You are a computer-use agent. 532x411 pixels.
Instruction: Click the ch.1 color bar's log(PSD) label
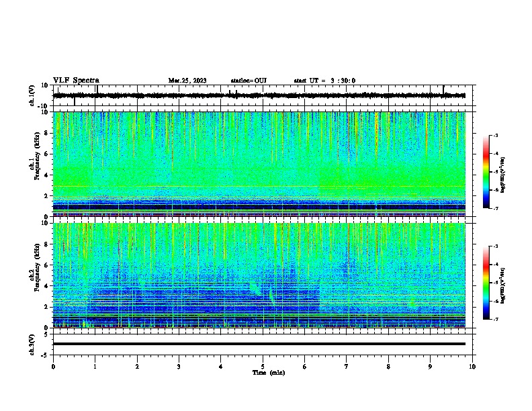click(x=503, y=175)
